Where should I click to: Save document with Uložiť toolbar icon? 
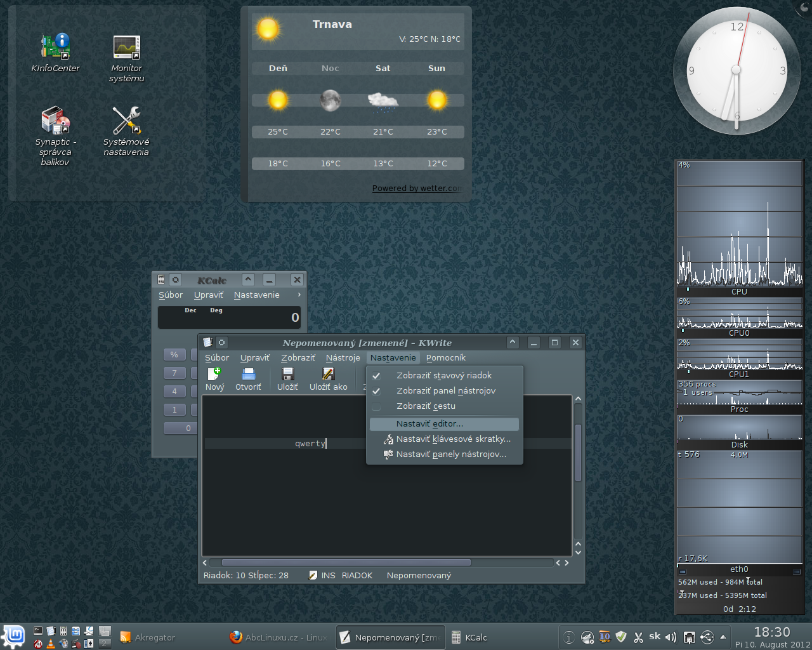pos(287,380)
